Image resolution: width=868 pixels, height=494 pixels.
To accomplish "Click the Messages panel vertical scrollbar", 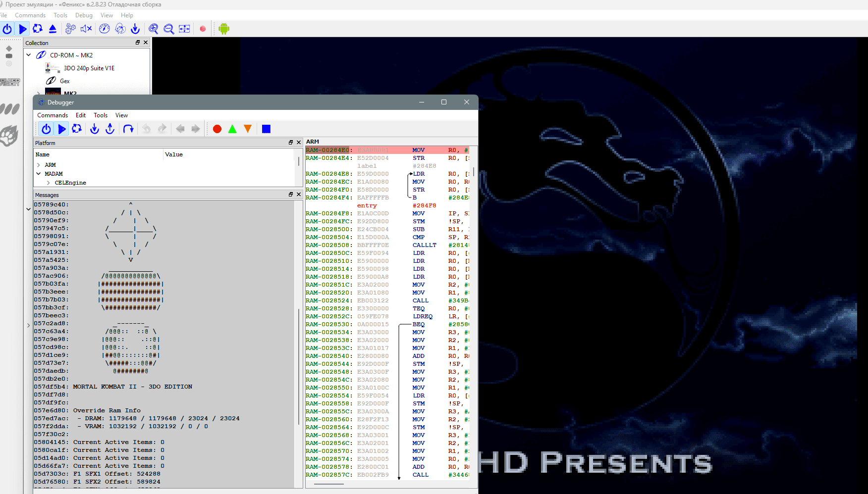I will pyautogui.click(x=299, y=366).
